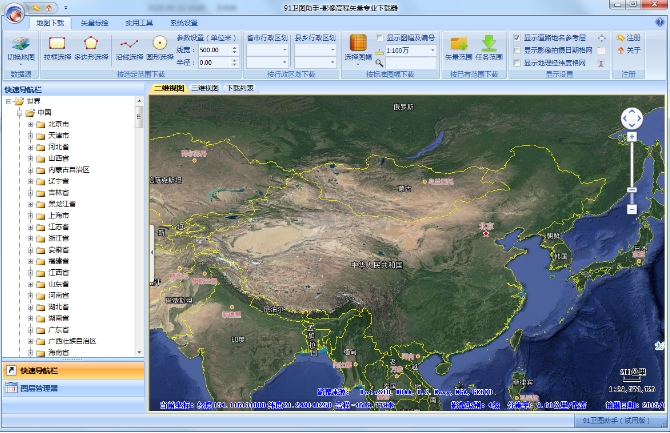Enable 显示图幅及编号 checkbox
The width and height of the screenshot is (670, 433).
(379, 38)
